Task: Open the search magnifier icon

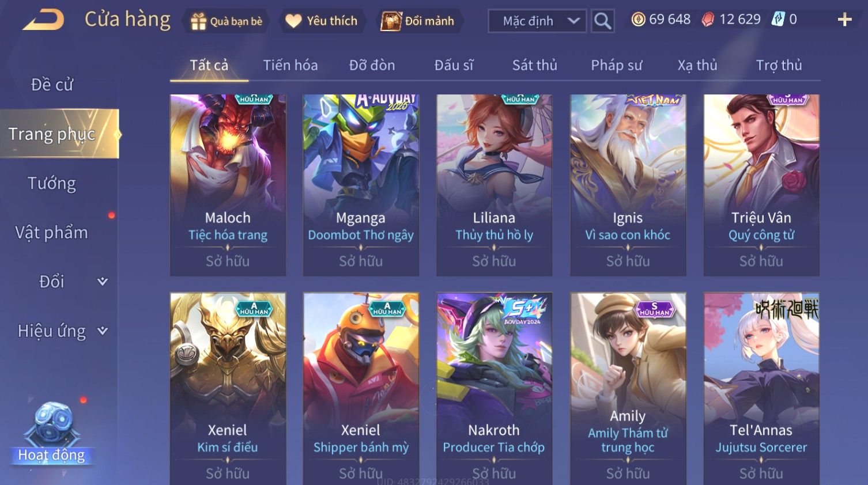Action: pyautogui.click(x=602, y=21)
